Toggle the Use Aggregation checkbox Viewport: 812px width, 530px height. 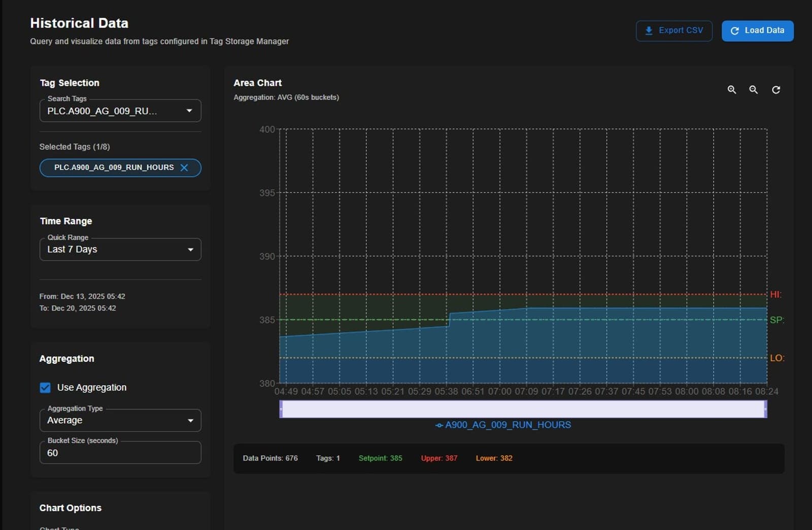[x=45, y=387]
